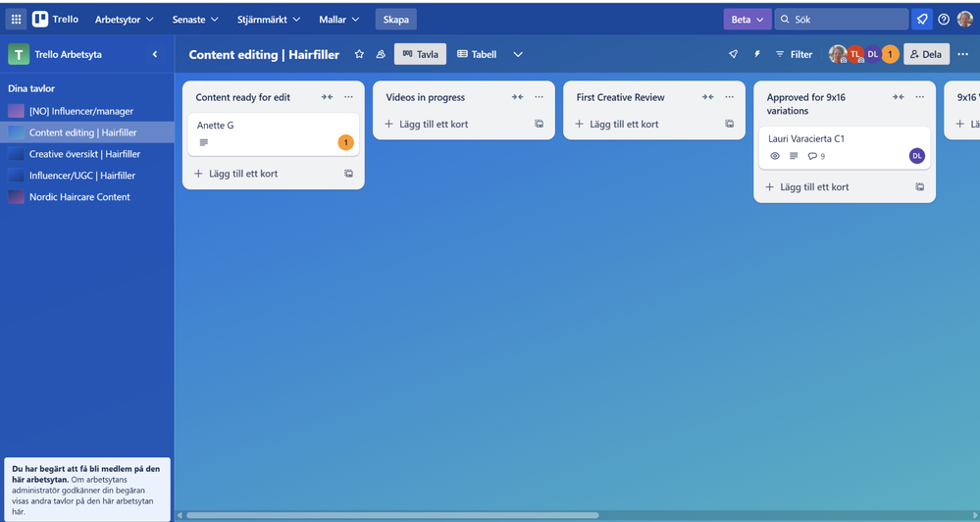Open Approved for 9x16 variations list actions
Screen dimensions: 980x522
(x=920, y=97)
